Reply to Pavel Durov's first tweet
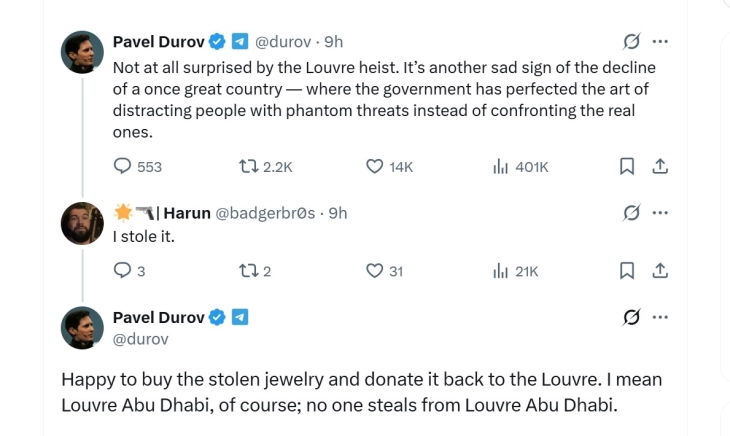The width and height of the screenshot is (730, 436). [x=123, y=167]
